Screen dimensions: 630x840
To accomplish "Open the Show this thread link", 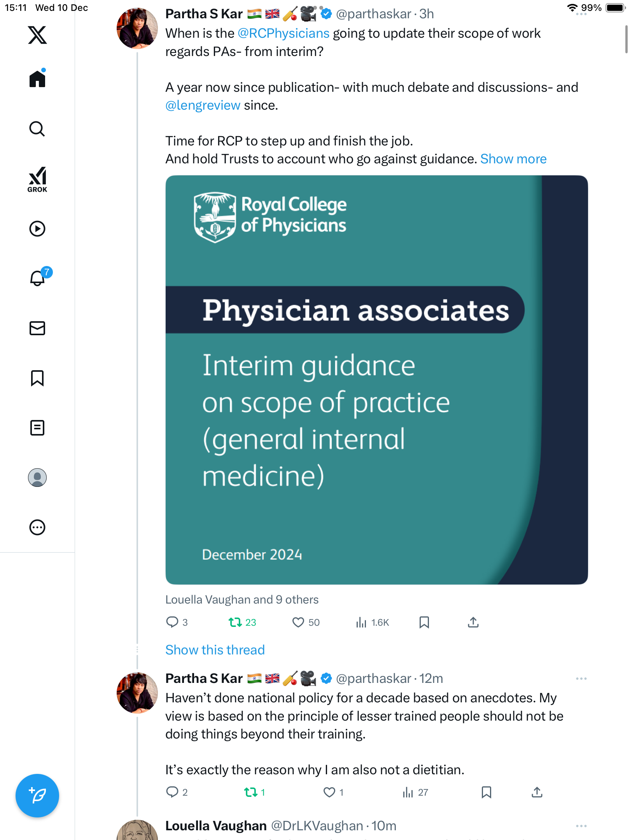I will [x=215, y=650].
